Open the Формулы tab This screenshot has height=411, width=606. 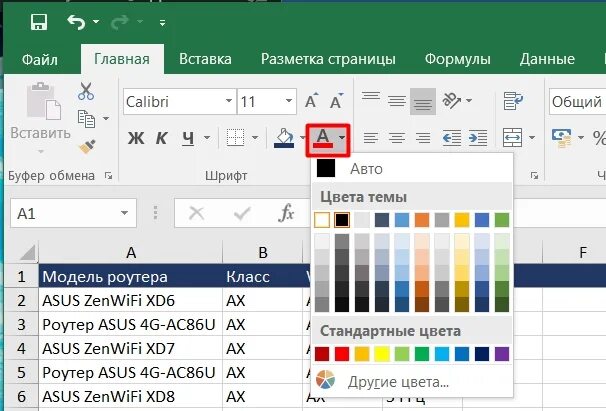click(458, 59)
